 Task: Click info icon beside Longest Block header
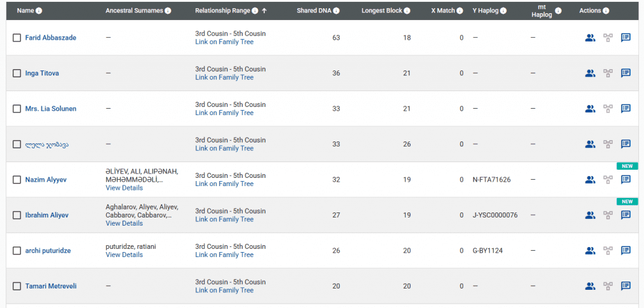click(407, 11)
